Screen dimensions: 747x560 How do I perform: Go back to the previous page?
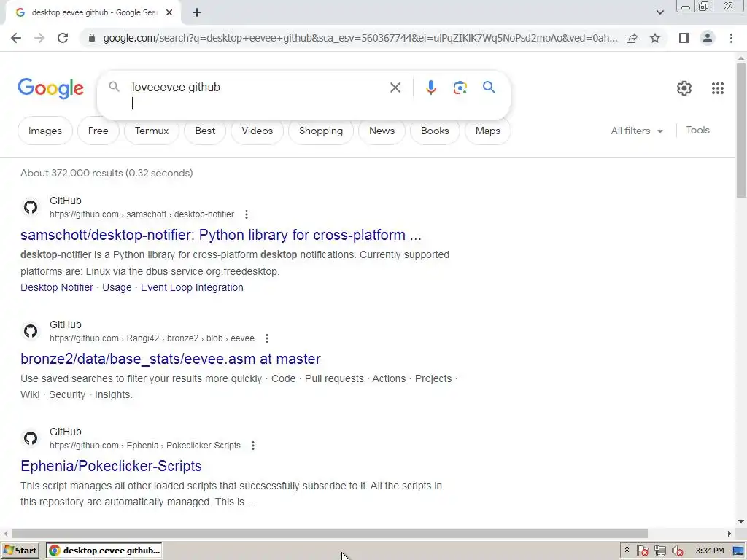click(16, 38)
